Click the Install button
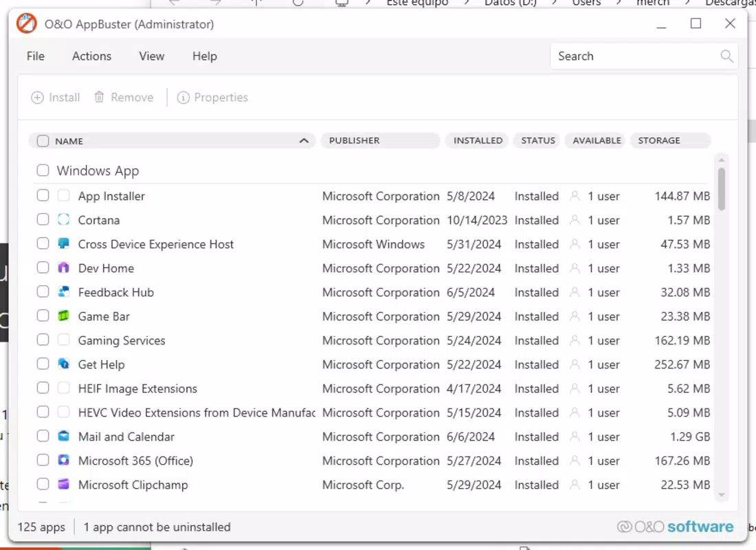The width and height of the screenshot is (756, 550). coord(56,98)
